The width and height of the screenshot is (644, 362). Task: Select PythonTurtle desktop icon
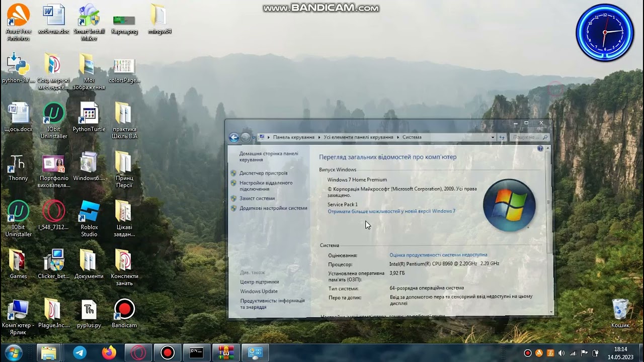point(89,117)
